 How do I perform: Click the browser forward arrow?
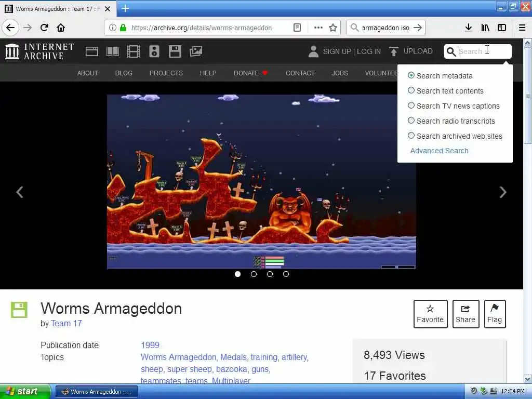pyautogui.click(x=28, y=28)
